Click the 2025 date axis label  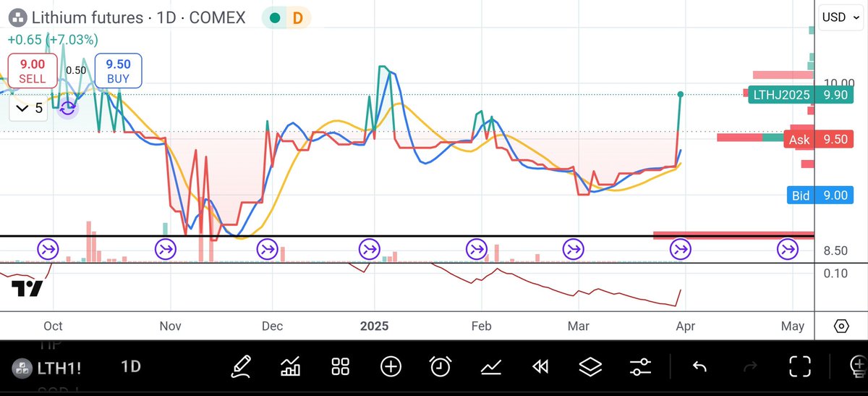pyautogui.click(x=374, y=326)
